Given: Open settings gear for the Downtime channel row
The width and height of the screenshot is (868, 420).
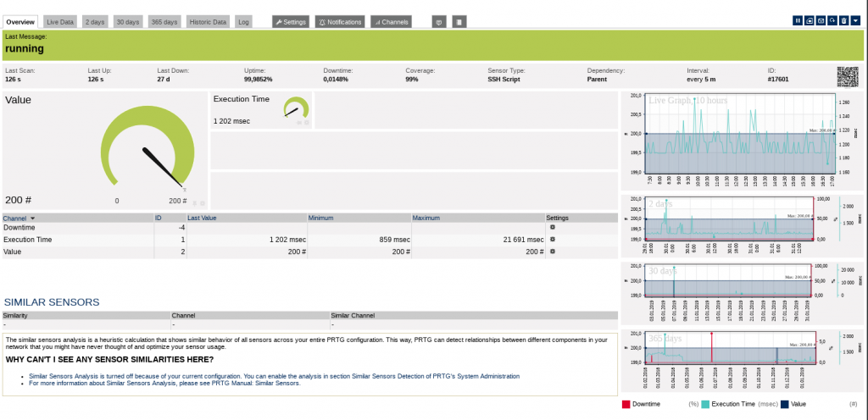Looking at the screenshot, I should tap(552, 227).
